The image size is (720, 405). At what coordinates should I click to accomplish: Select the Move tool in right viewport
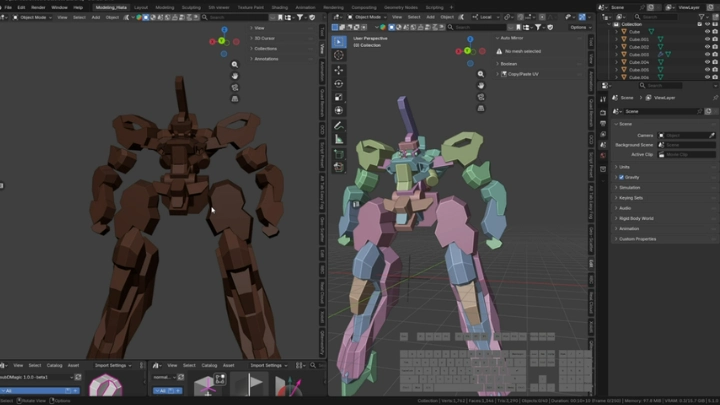coord(339,70)
